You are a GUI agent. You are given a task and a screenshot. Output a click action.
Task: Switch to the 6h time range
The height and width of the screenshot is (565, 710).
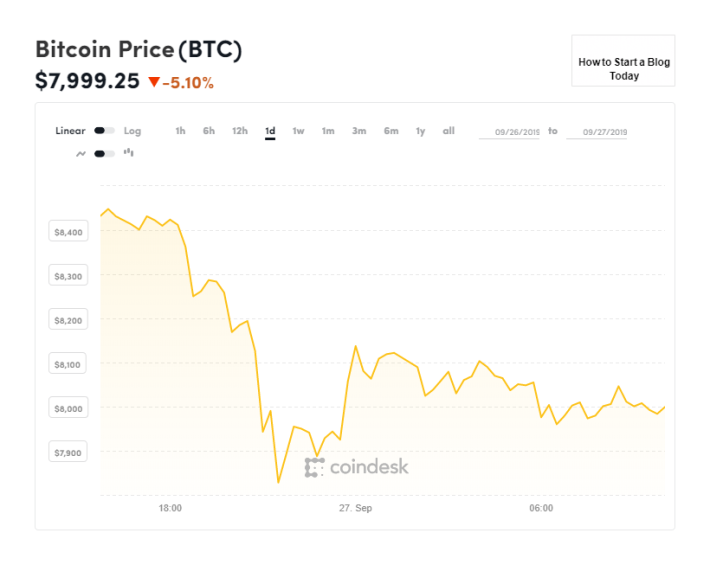tap(209, 131)
